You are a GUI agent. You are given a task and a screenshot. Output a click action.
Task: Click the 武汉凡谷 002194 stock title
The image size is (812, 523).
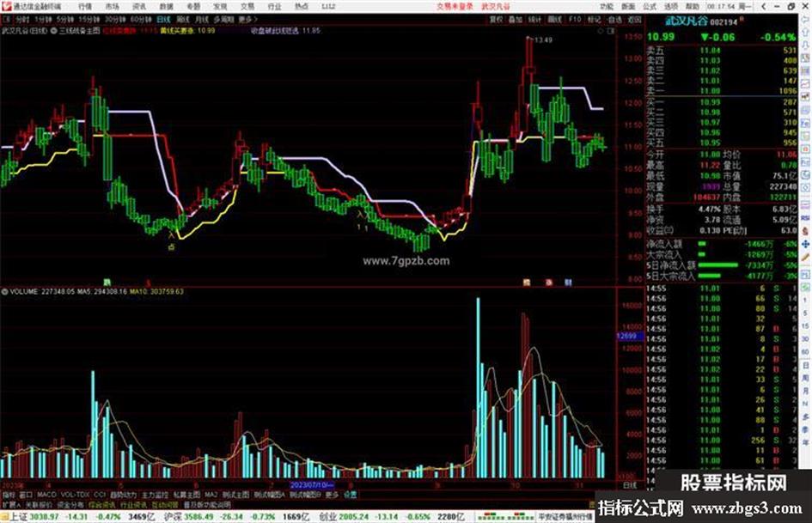(701, 21)
